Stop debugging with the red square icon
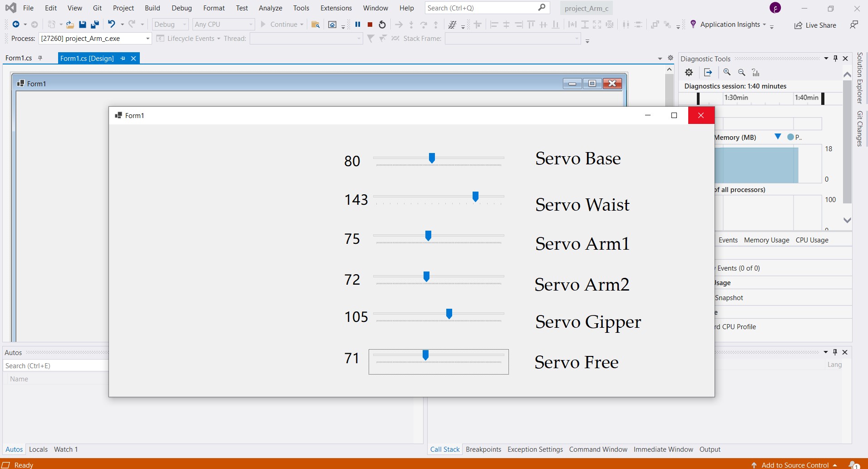The width and height of the screenshot is (868, 469). tap(370, 25)
